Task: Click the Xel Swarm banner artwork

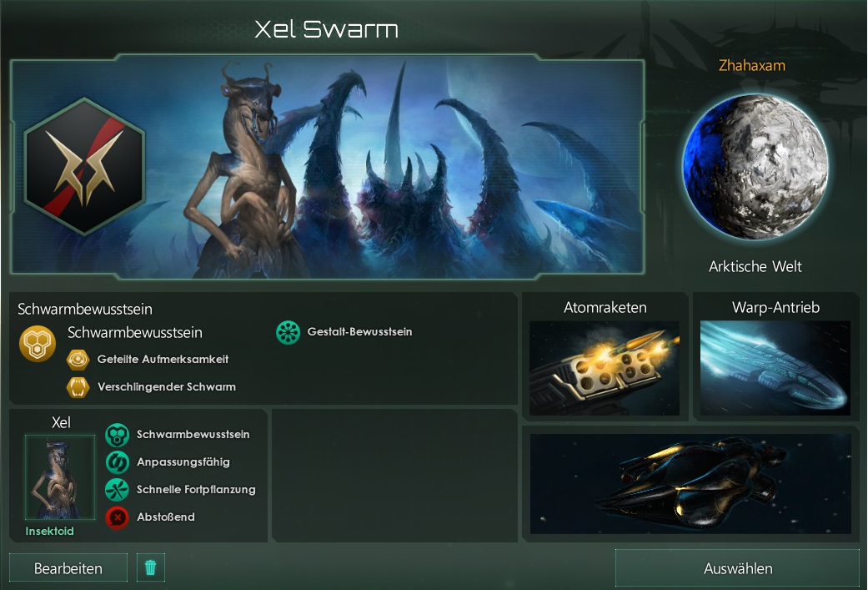Action: click(x=328, y=167)
